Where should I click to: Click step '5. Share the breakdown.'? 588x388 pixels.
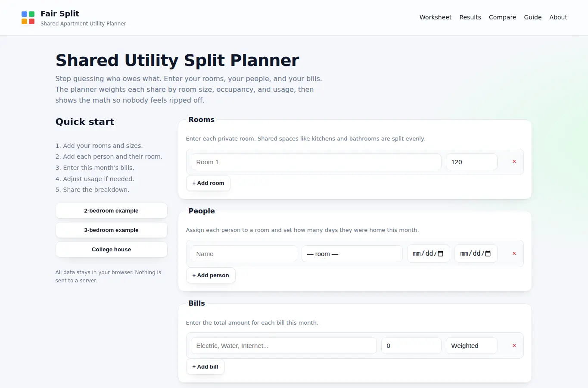(x=92, y=190)
